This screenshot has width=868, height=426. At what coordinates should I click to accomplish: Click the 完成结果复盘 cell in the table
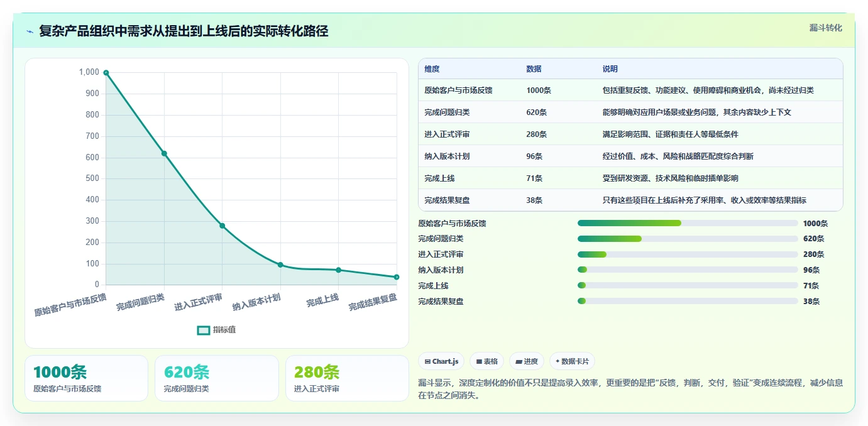coord(447,200)
